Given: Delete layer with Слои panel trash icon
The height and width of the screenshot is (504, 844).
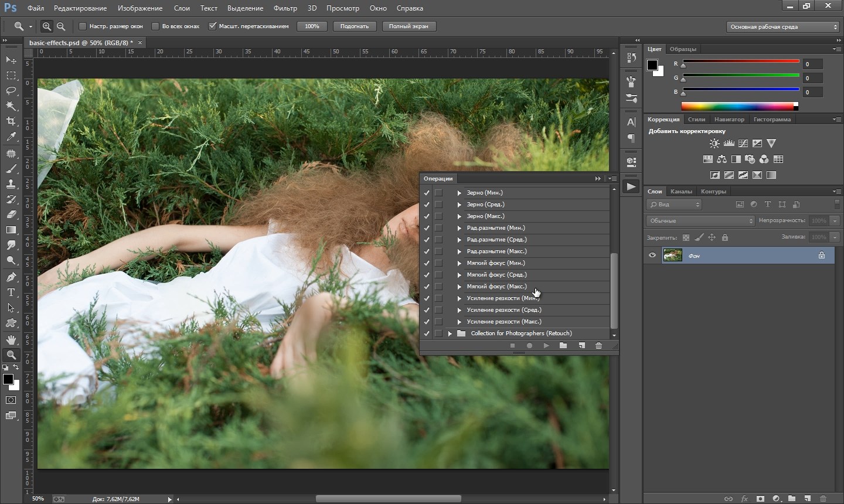Looking at the screenshot, I should (x=823, y=499).
